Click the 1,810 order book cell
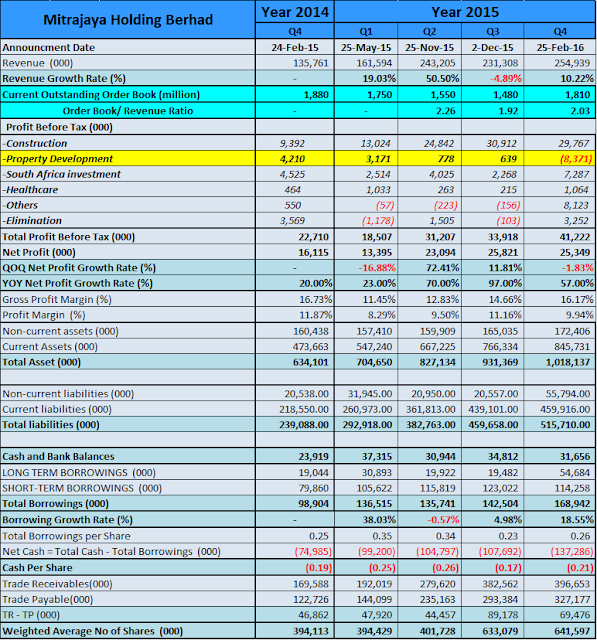The height and width of the screenshot is (640, 597). pyautogui.click(x=559, y=95)
